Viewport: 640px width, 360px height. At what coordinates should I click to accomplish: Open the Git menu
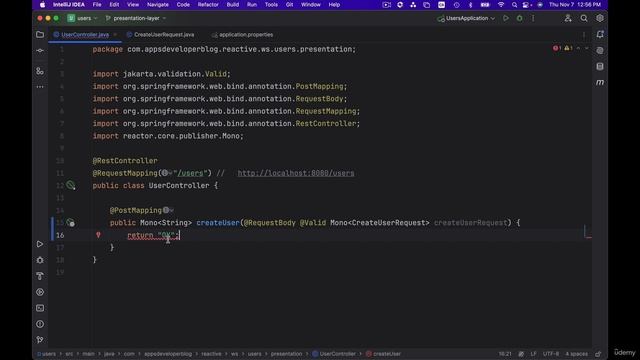coord(289,4)
